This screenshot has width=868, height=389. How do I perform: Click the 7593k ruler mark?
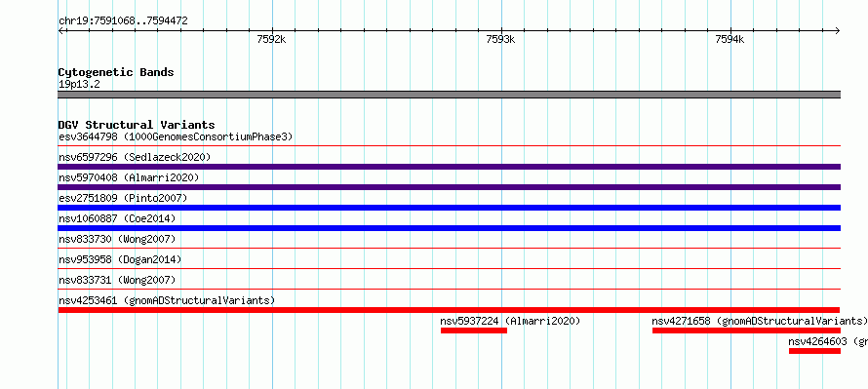501,39
